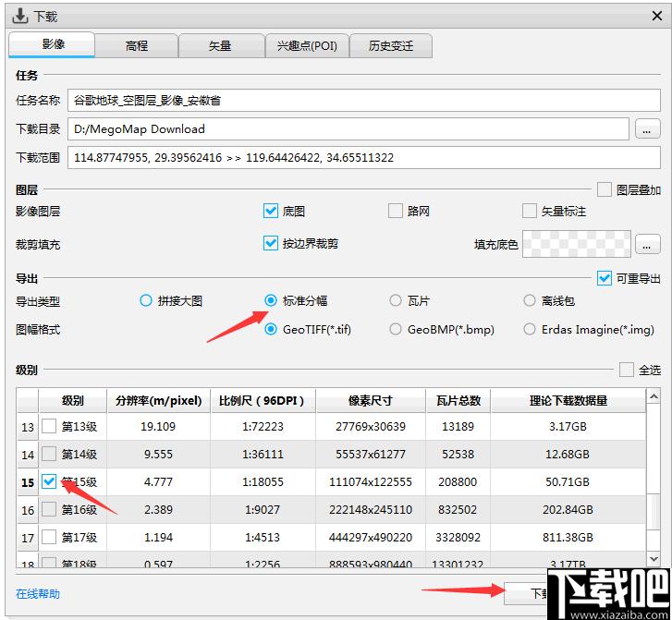Select row header 16 in the level table
The image size is (672, 620).
point(28,510)
